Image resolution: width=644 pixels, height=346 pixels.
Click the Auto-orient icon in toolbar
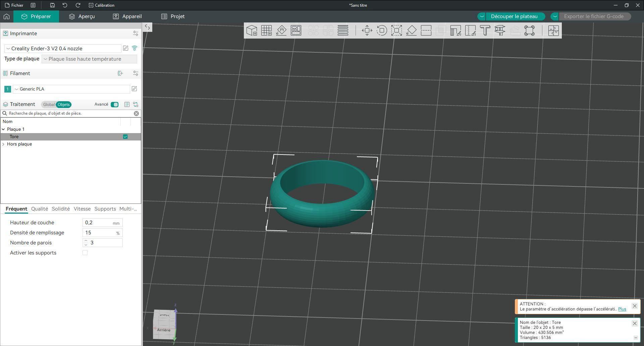[281, 31]
